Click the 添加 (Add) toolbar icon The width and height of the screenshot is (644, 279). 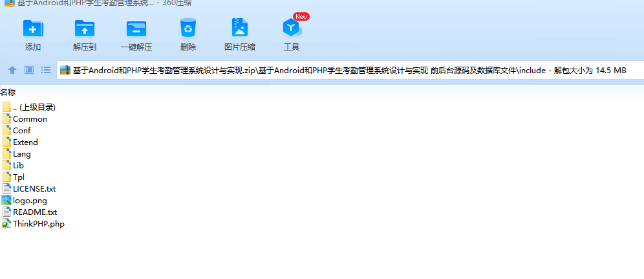coord(33,28)
